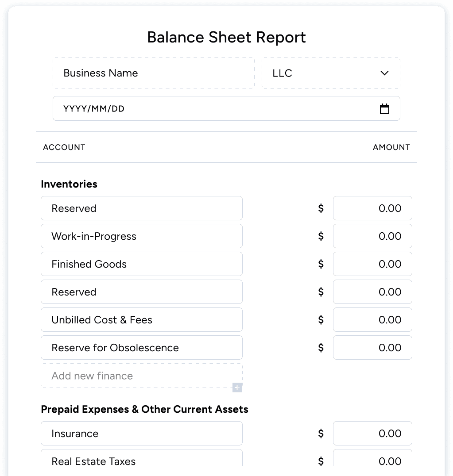Expand the LLC business type dropdown
The height and width of the screenshot is (476, 453).
tap(330, 73)
